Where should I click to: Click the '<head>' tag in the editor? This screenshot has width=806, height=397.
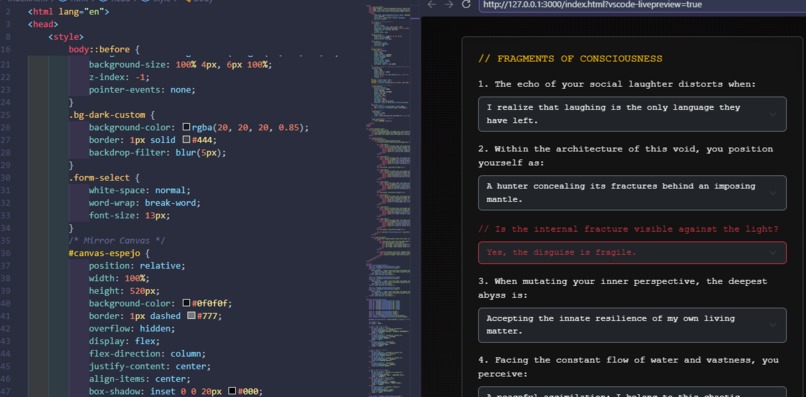point(43,24)
